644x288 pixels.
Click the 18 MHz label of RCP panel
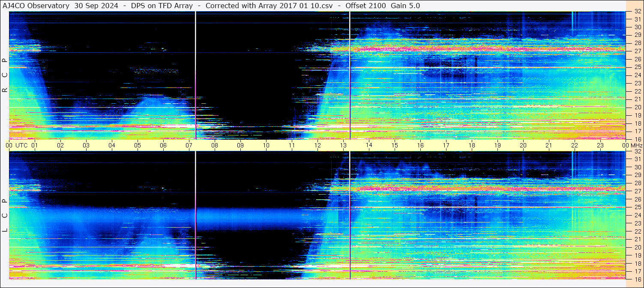(x=637, y=123)
